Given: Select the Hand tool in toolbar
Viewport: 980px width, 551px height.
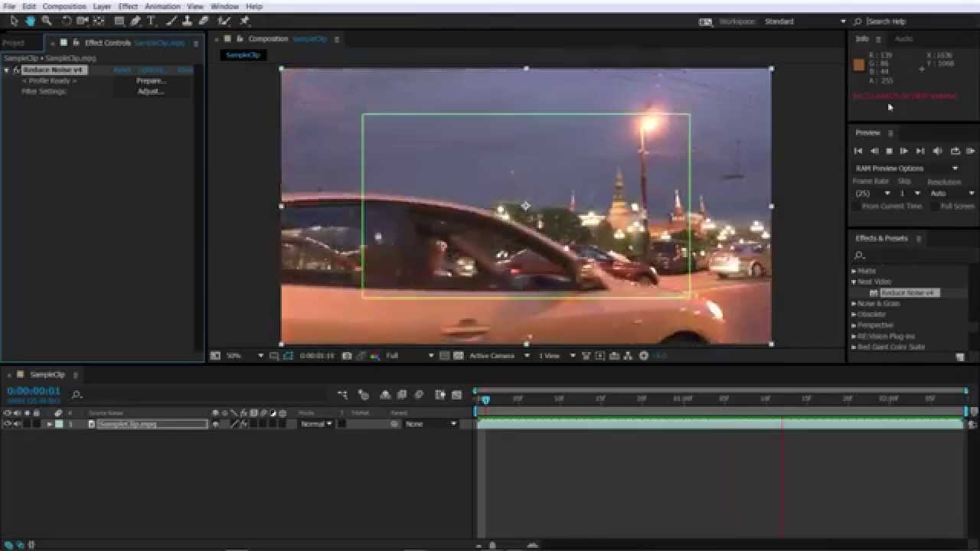Looking at the screenshot, I should [x=30, y=21].
